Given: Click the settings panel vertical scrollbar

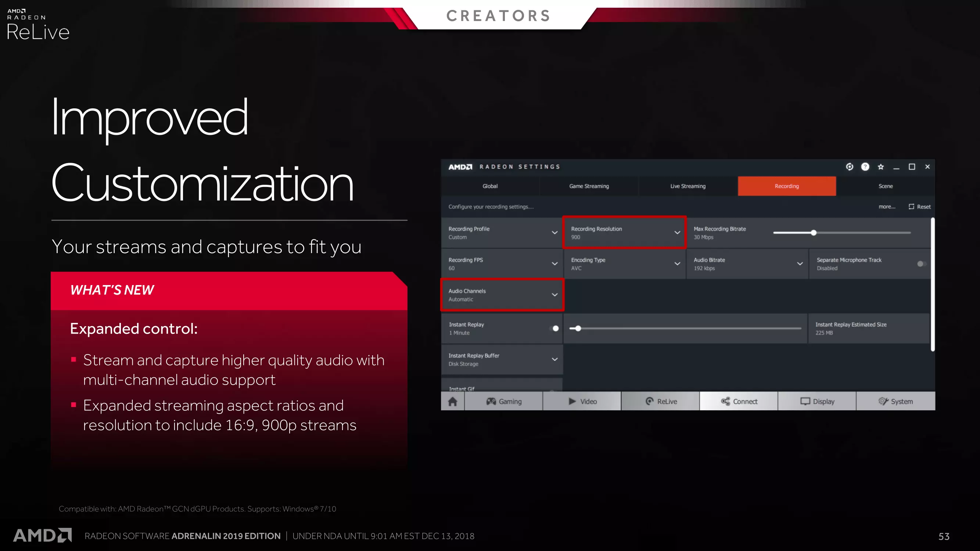Looking at the screenshot, I should click(933, 284).
